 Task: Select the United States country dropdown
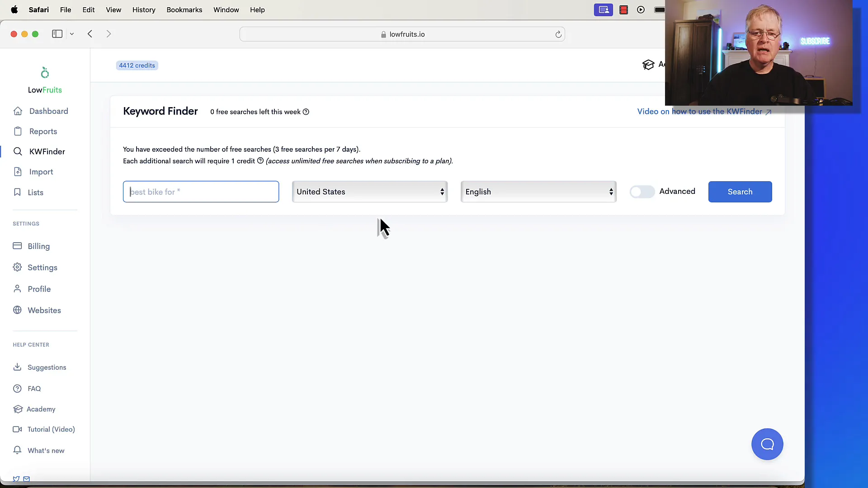[x=369, y=191]
